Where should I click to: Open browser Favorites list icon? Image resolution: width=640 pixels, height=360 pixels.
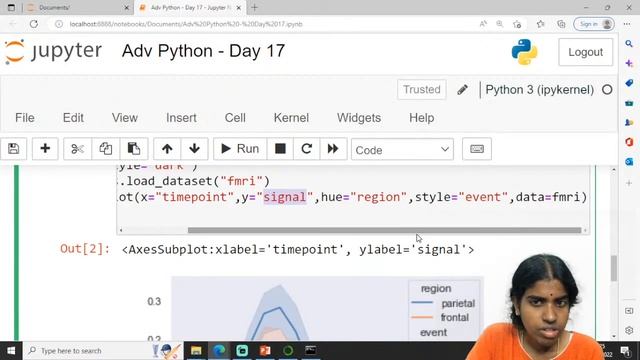[540, 24]
